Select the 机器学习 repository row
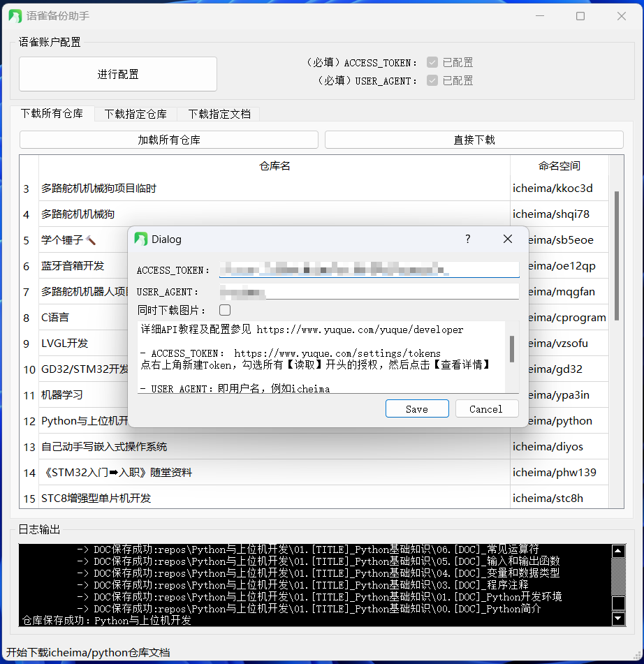 point(83,395)
